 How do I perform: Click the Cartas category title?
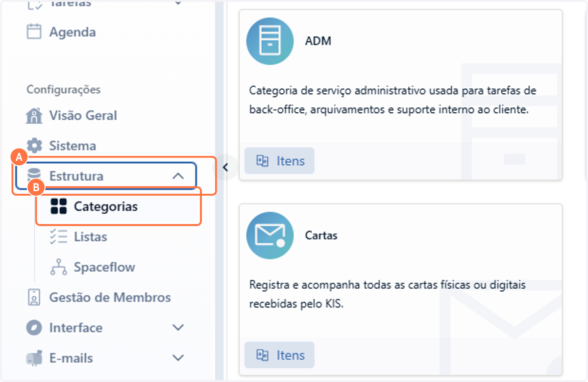(x=321, y=235)
